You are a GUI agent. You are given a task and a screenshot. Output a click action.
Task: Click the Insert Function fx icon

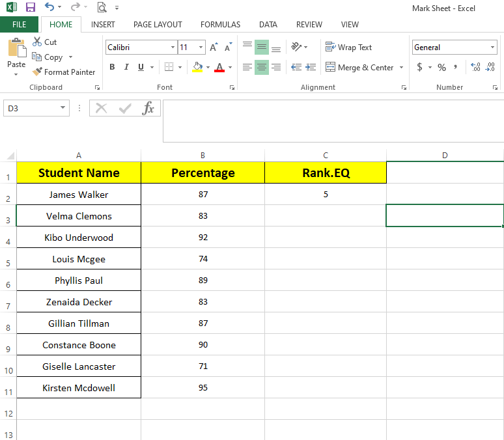coord(148,108)
